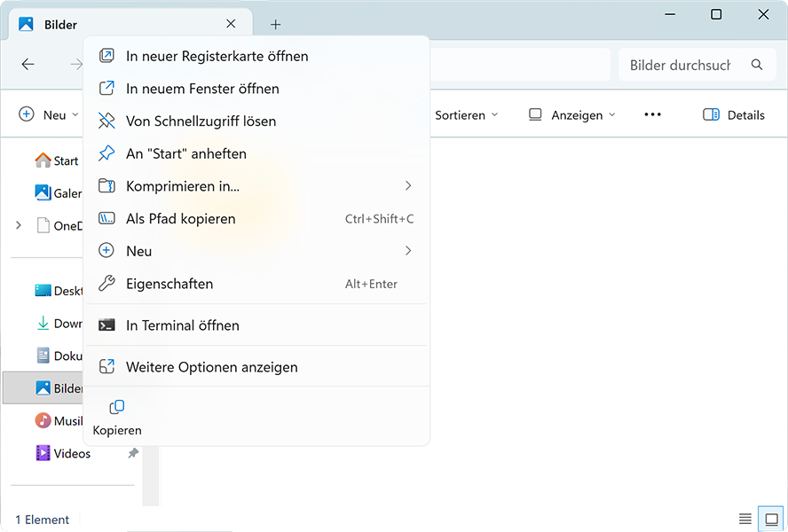Click the back navigation arrow
The image size is (788, 532).
pos(28,65)
